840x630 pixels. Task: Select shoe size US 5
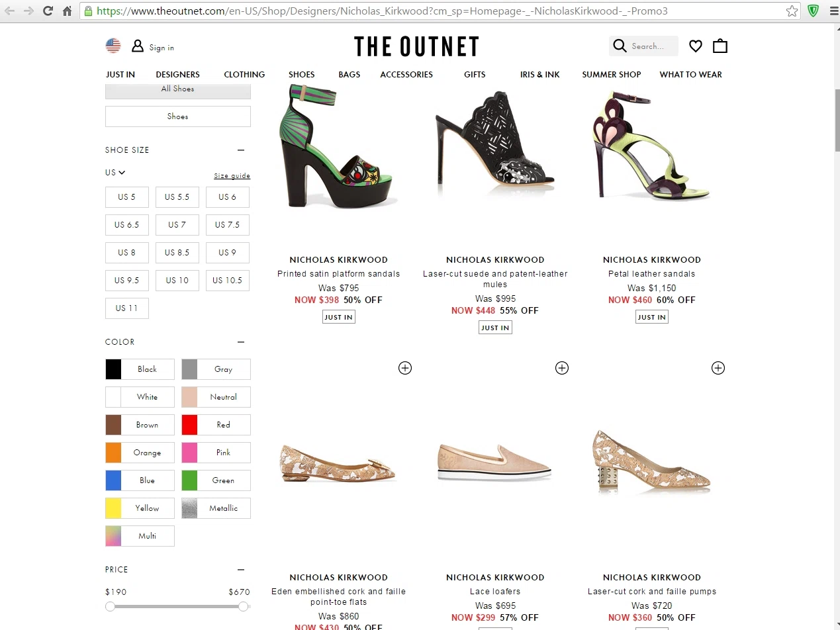point(127,197)
